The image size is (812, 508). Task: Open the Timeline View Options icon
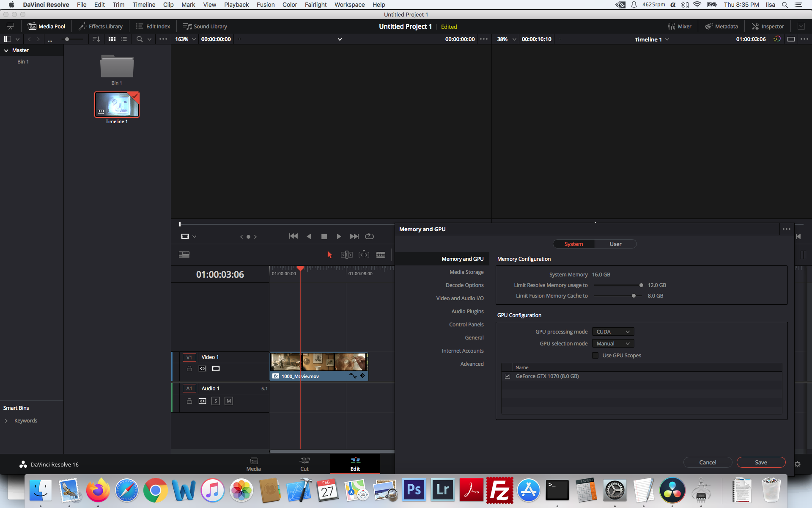tap(184, 254)
